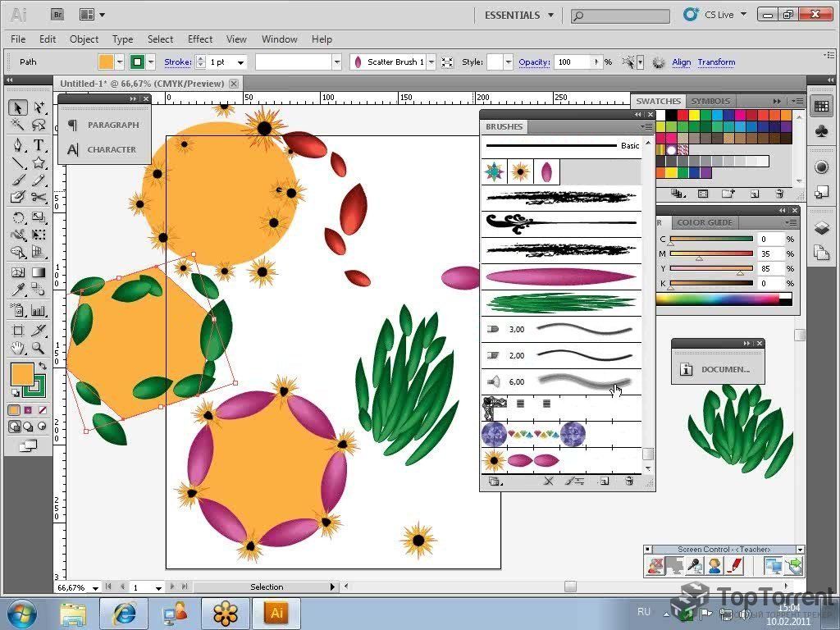Open the Paragraph panel
The image size is (840, 630).
[x=104, y=125]
